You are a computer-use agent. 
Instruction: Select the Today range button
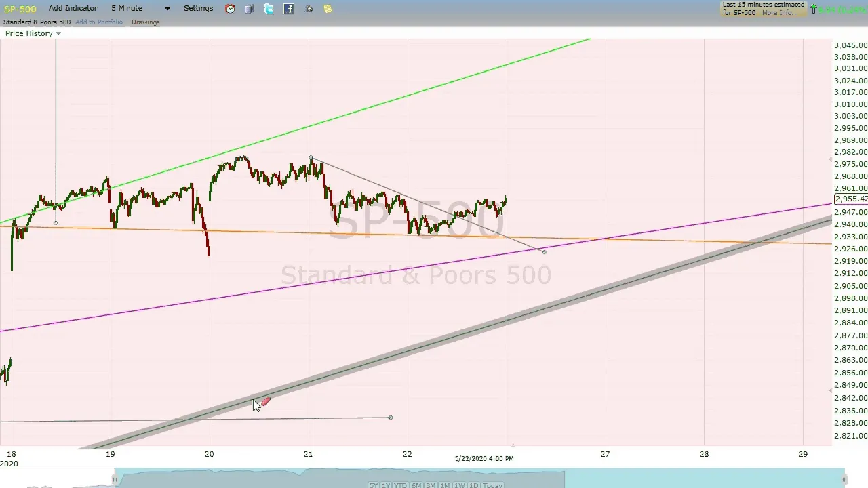(492, 485)
